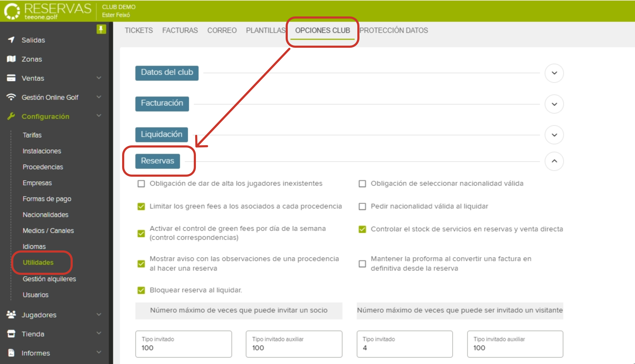Screen dimensions: 635x364
Task: Expand the Datos del club section
Action: [554, 73]
